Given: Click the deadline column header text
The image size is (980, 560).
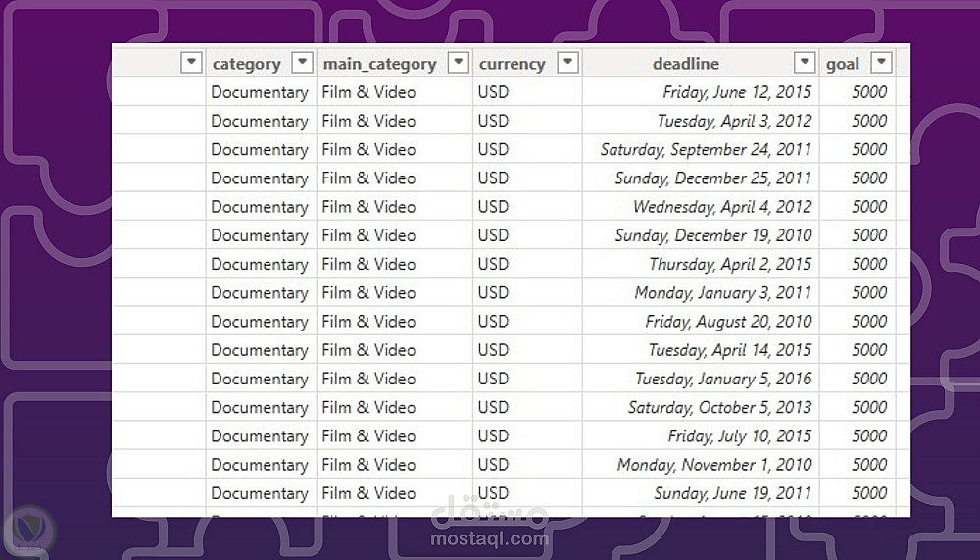Looking at the screenshot, I should tap(686, 64).
